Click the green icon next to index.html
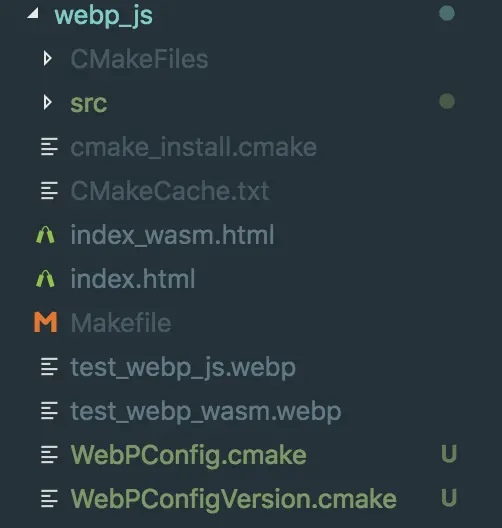 [x=45, y=279]
